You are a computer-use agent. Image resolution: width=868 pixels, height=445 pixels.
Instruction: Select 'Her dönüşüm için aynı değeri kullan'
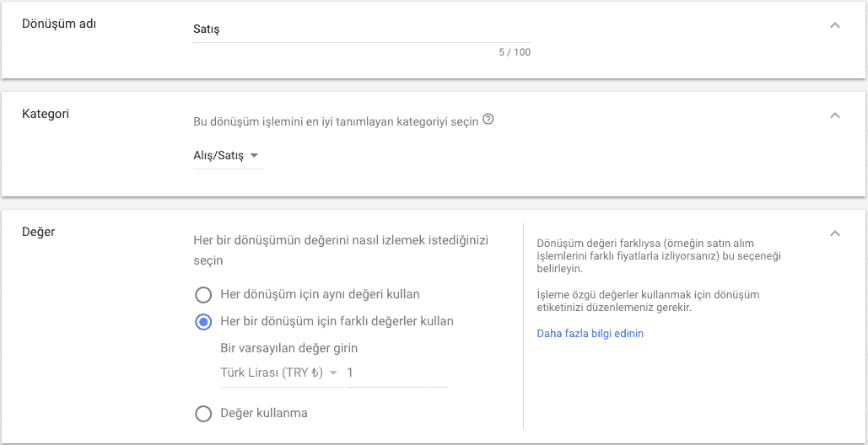coord(204,295)
